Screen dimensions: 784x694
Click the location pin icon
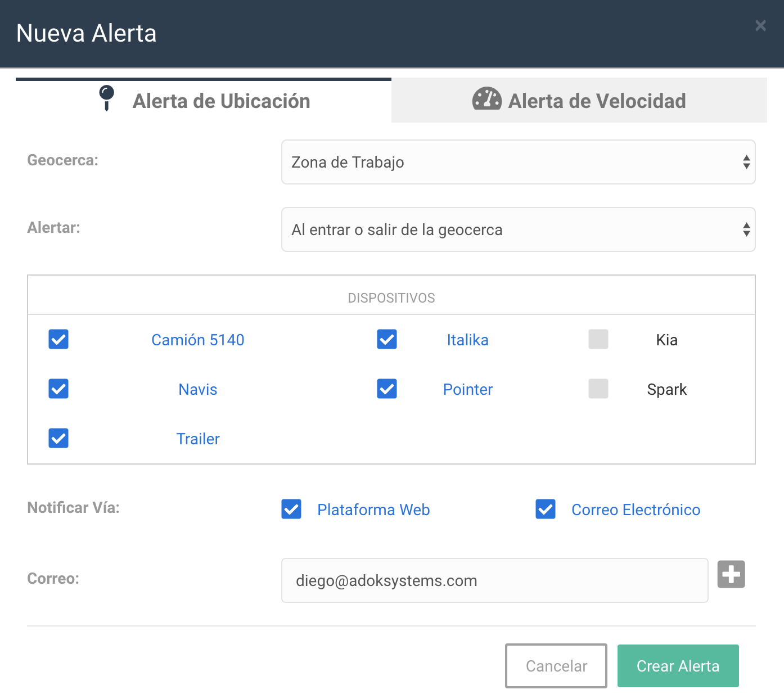pos(106,98)
